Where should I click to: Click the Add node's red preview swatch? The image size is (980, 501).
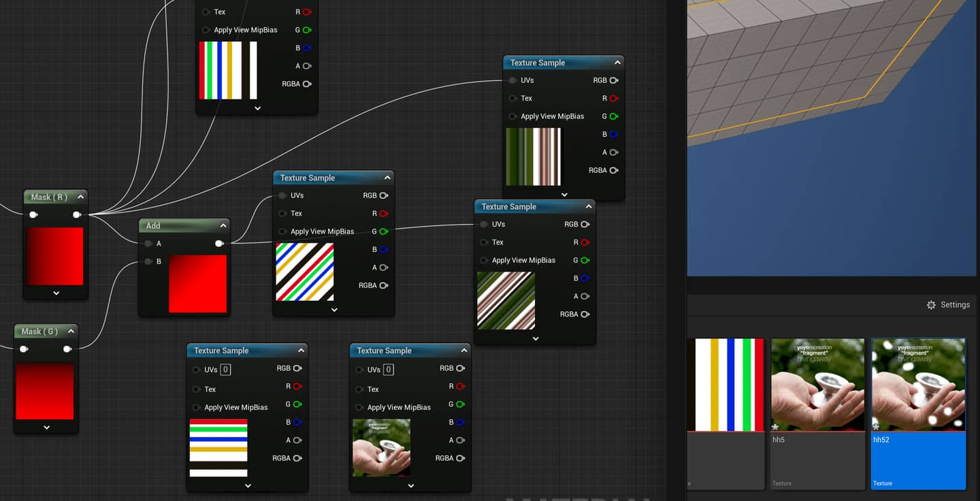(x=197, y=284)
